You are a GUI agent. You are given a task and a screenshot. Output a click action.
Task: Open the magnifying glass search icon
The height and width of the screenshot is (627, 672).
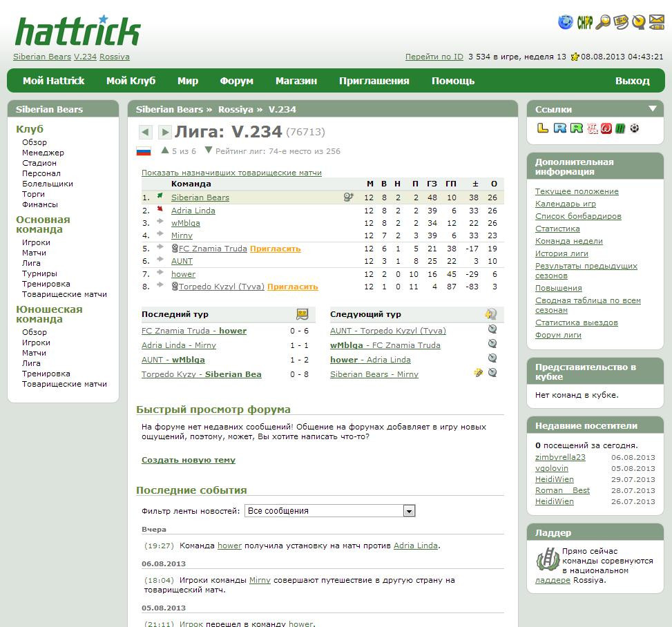click(603, 22)
